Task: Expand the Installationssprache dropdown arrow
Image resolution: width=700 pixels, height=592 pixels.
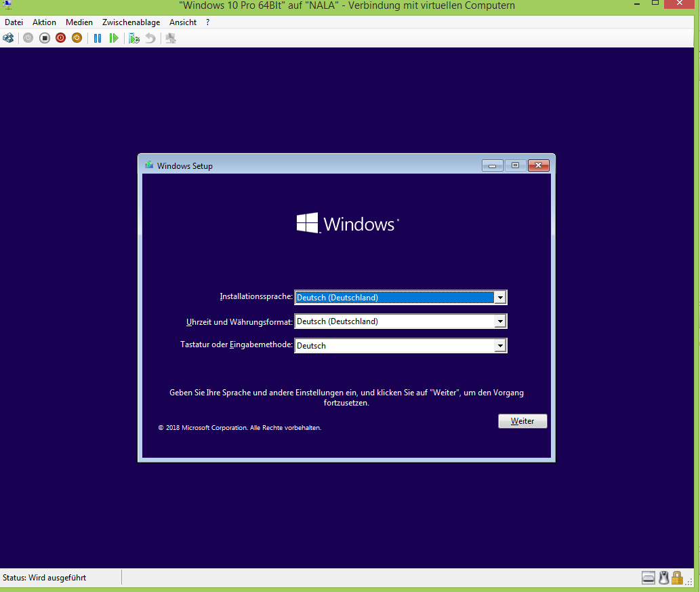Action: [x=500, y=298]
